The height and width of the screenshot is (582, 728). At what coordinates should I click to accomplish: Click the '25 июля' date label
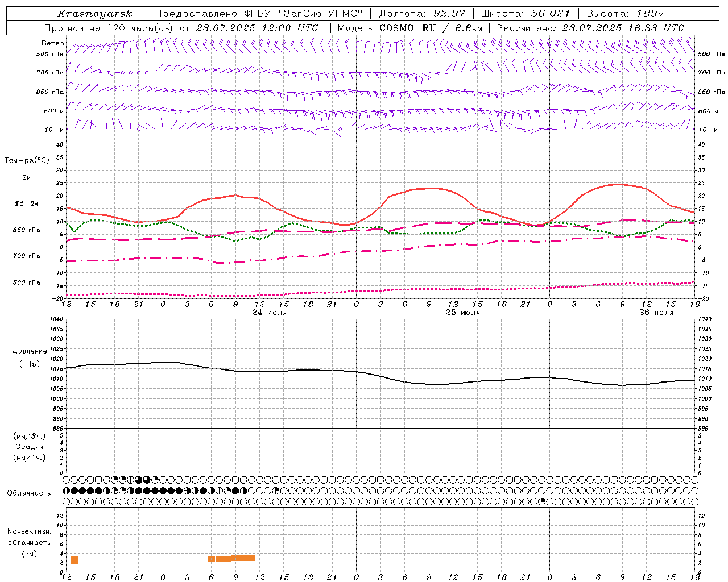[x=463, y=313]
